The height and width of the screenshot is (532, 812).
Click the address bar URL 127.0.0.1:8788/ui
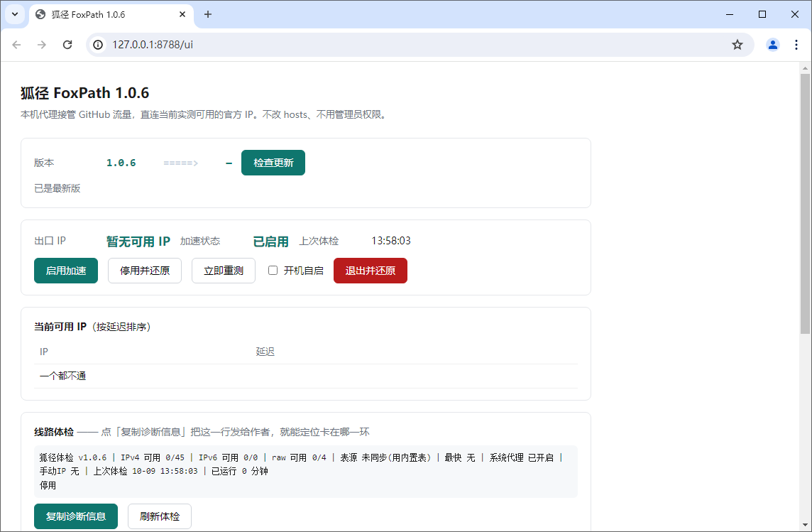[153, 45]
